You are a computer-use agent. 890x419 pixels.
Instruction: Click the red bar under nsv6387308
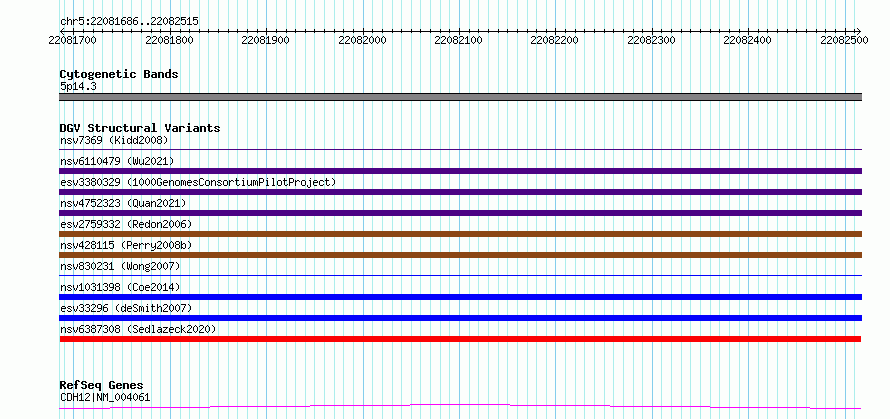tap(460, 339)
